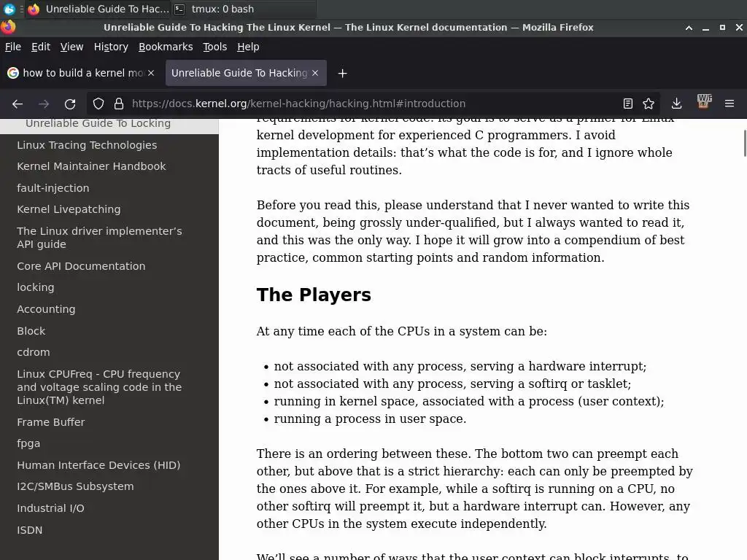The width and height of the screenshot is (747, 560).
Task: Click Google favicon on first tab
Action: 13,73
